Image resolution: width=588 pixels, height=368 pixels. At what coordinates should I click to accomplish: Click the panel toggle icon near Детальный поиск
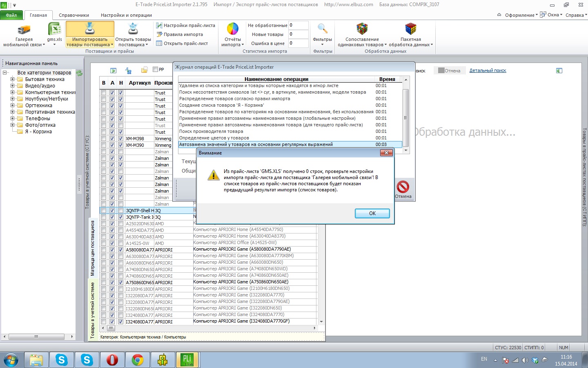tap(559, 71)
